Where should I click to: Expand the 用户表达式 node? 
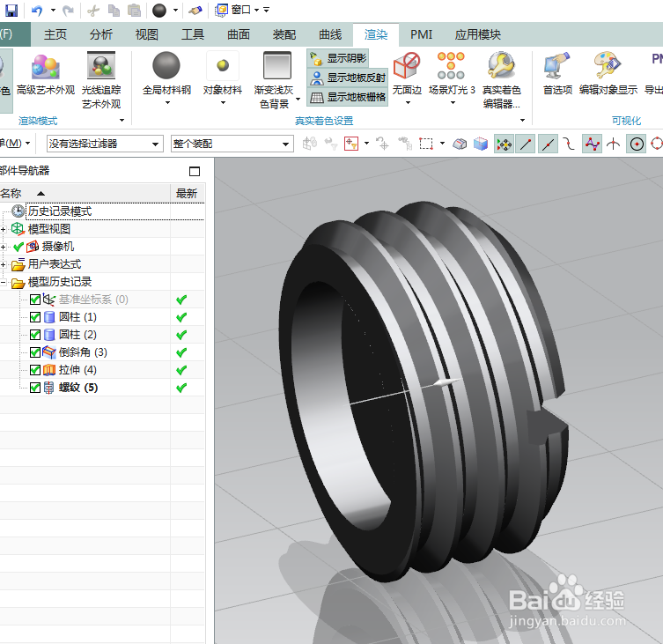[3, 264]
